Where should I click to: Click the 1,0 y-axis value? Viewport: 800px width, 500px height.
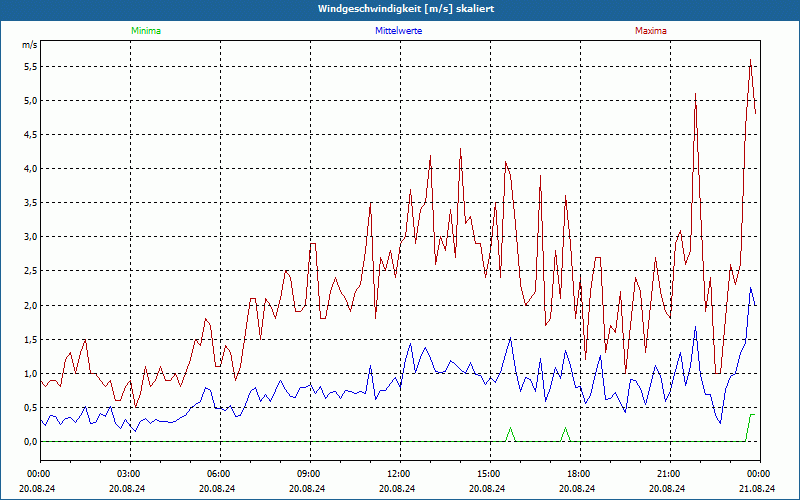[31, 373]
